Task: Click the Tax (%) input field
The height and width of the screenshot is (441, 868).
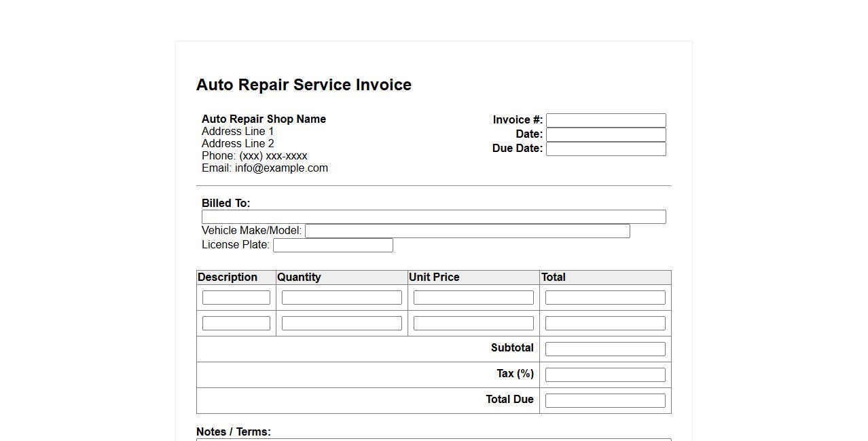Action: (x=605, y=375)
